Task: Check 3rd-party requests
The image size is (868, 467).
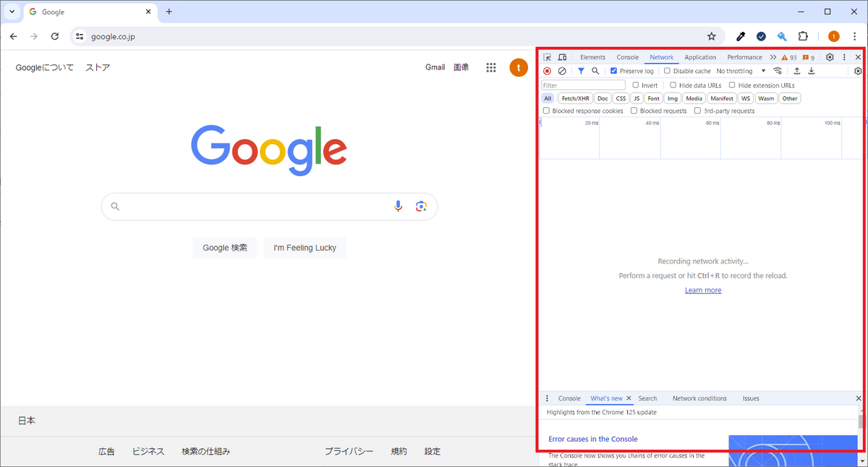Action: pyautogui.click(x=697, y=111)
